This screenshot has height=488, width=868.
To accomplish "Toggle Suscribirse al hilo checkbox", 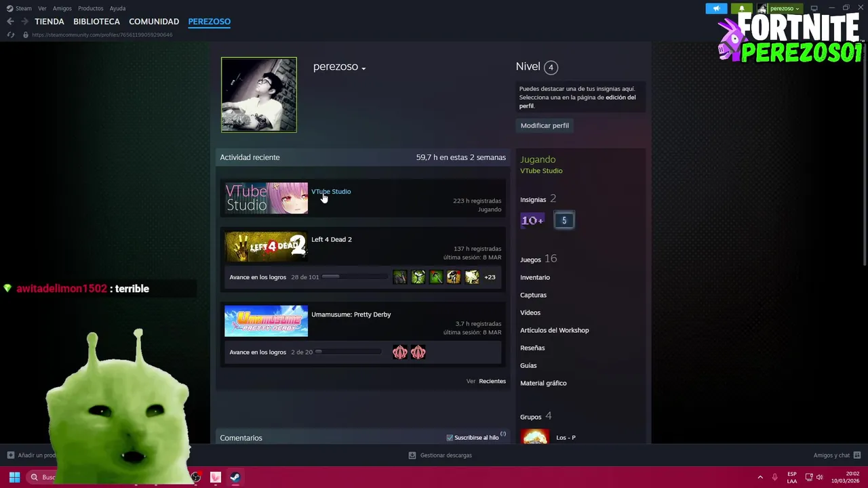I will tap(450, 438).
